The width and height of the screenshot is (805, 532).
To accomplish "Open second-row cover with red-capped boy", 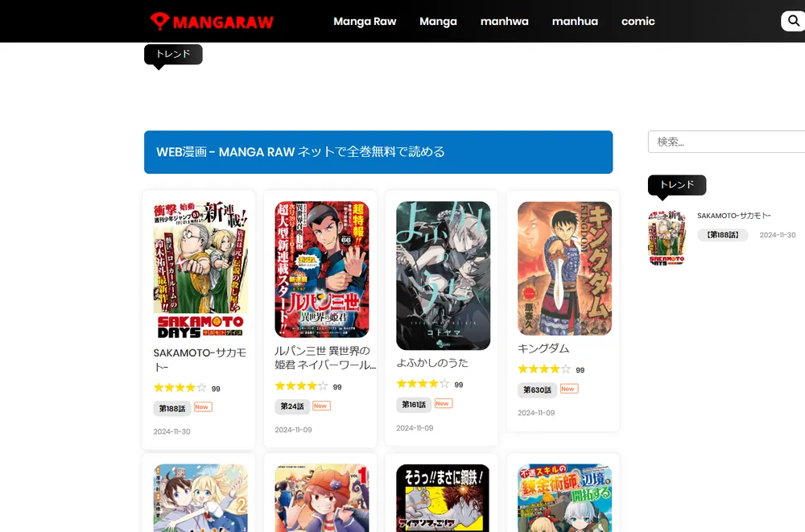I will [321, 498].
